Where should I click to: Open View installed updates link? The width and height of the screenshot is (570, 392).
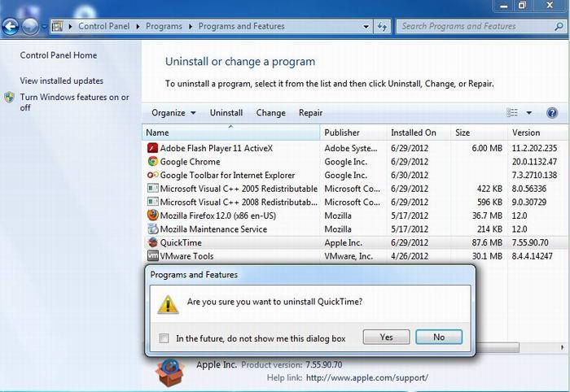61,81
